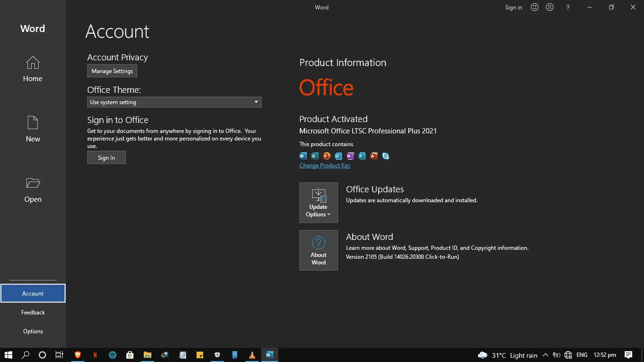Screen dimensions: 644x362
Task: Click the OneNote product icon
Action: [x=350, y=156]
